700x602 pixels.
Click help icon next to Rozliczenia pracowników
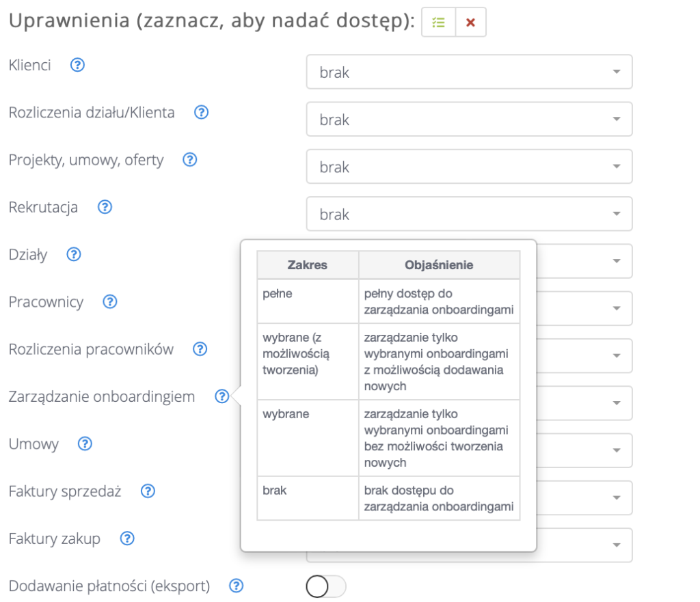tap(200, 349)
